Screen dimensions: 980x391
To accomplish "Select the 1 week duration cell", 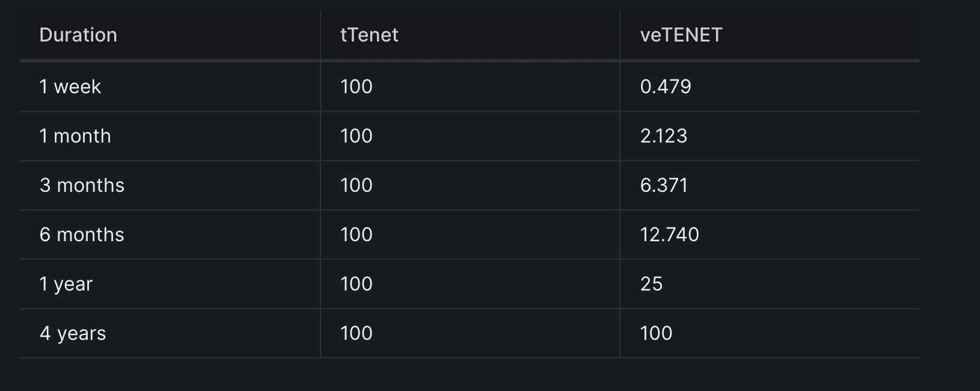I will coord(70,87).
